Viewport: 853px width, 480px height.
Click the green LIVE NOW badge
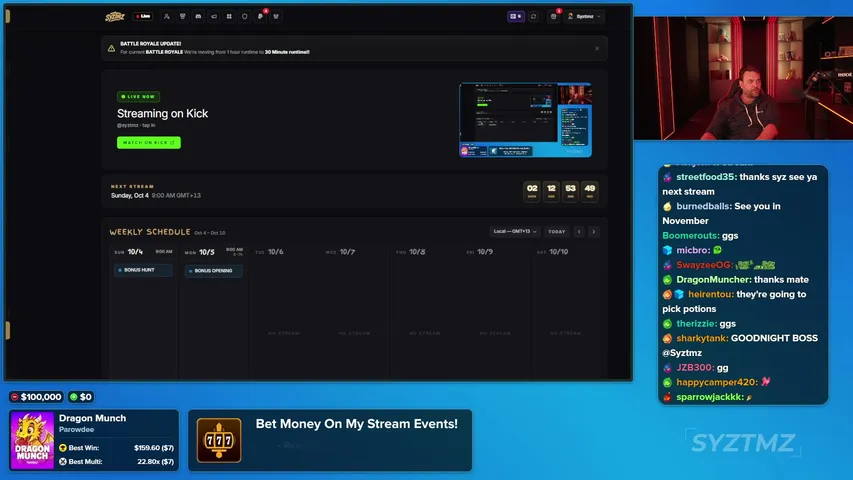[x=138, y=96]
